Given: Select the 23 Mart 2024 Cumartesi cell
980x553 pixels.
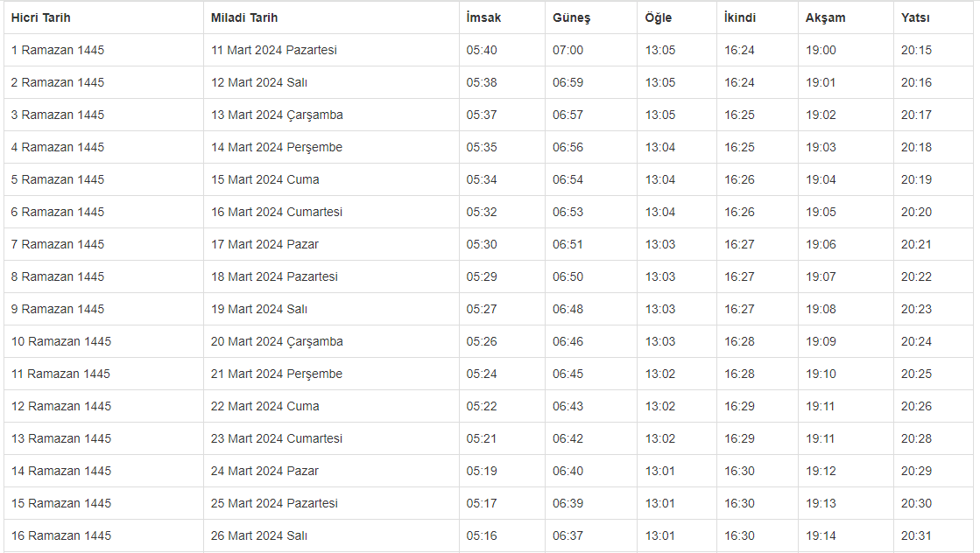Looking at the screenshot, I should (277, 438).
